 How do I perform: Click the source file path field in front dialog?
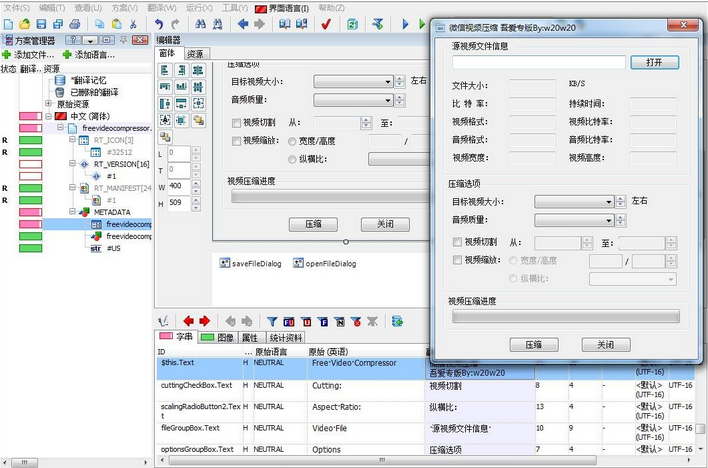point(539,62)
